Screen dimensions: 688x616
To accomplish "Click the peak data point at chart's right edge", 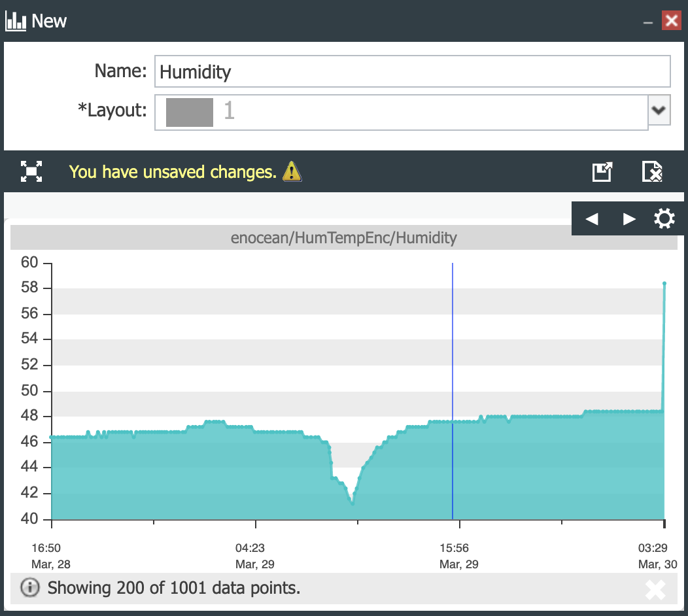I will click(664, 283).
